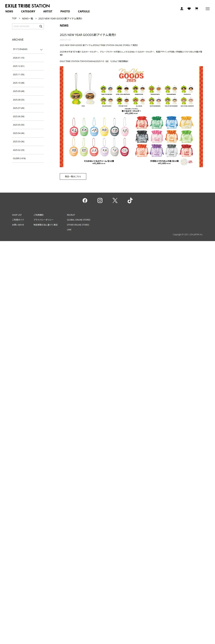Open archive 2025.07 (49)
The height and width of the screenshot is (644, 215).
point(28,108)
